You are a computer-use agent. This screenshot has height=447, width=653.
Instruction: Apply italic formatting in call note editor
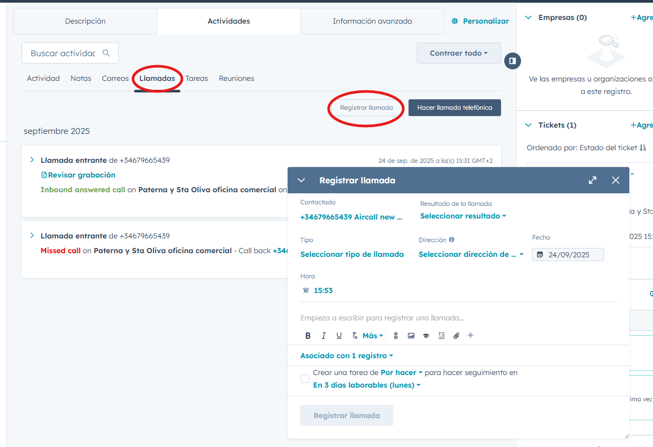tap(323, 336)
